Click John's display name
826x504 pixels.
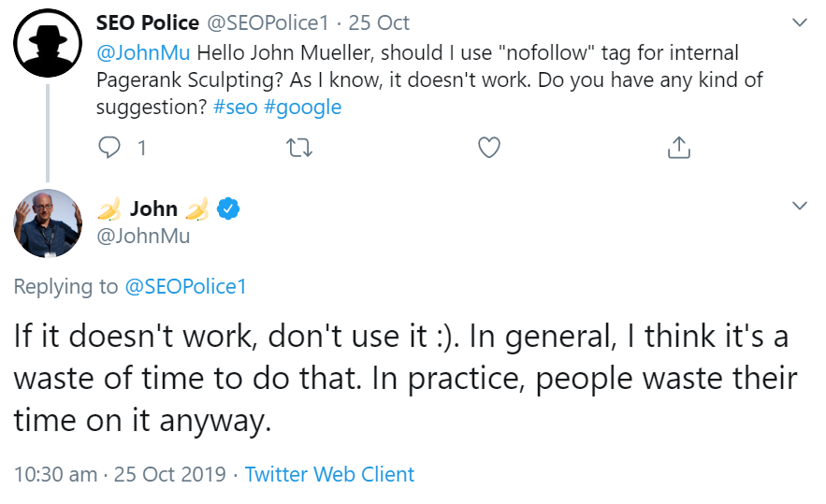(x=153, y=209)
